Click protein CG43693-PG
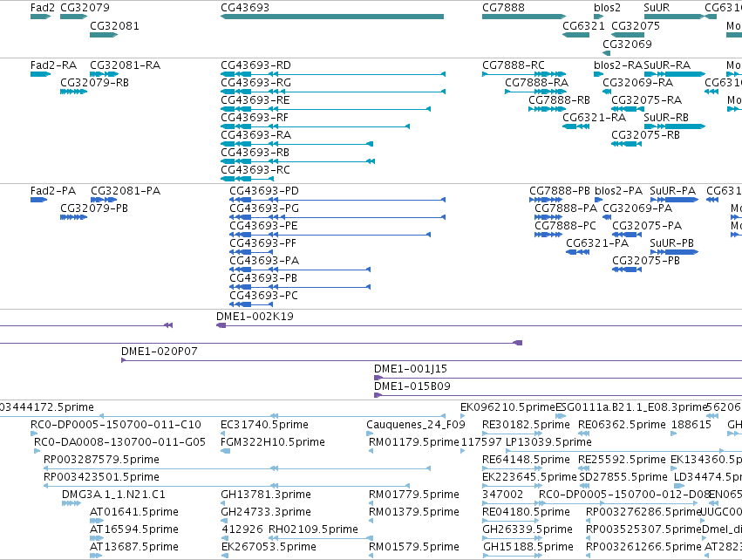Image resolution: width=742 pixels, height=560 pixels. (264, 208)
